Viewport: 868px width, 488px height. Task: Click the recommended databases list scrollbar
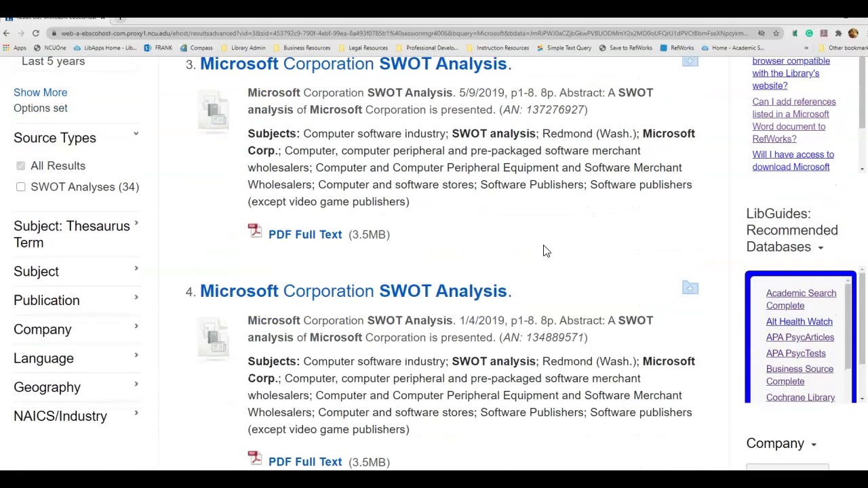click(x=848, y=325)
